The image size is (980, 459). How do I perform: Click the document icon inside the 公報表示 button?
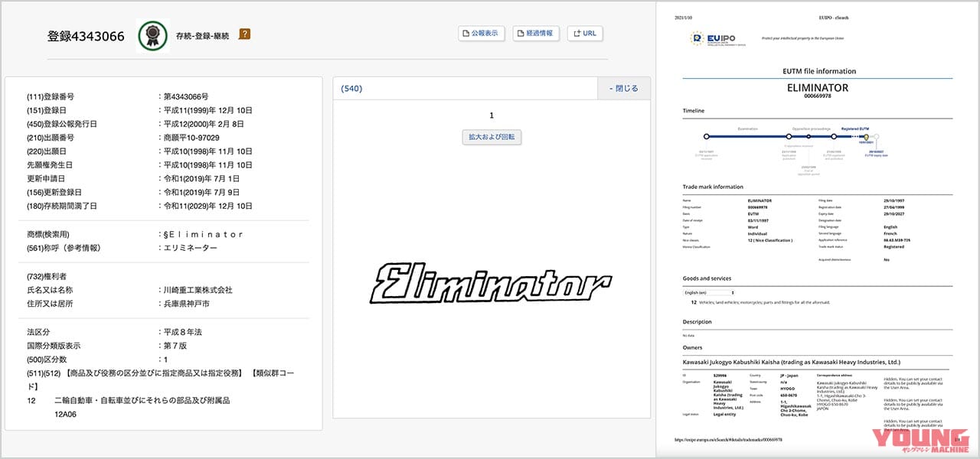click(x=465, y=33)
